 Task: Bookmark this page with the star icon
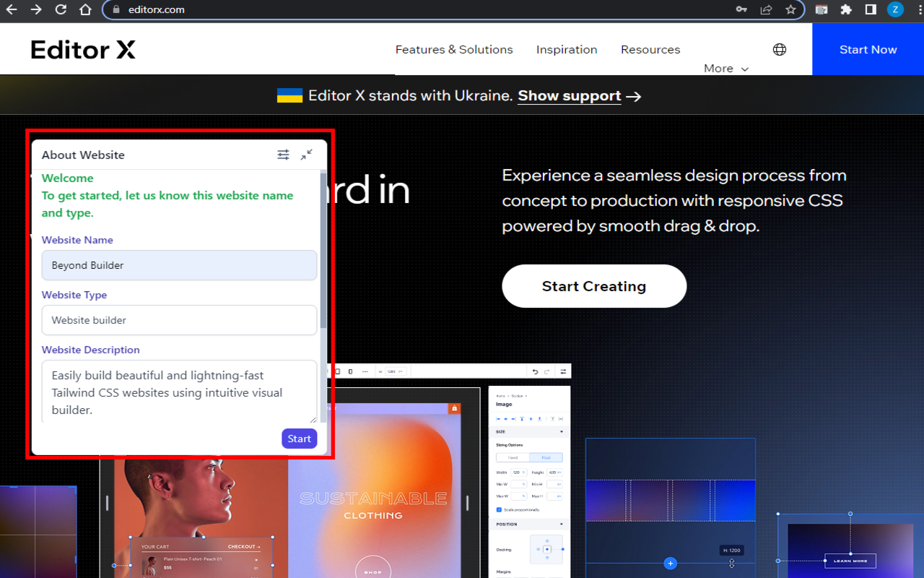coord(790,9)
